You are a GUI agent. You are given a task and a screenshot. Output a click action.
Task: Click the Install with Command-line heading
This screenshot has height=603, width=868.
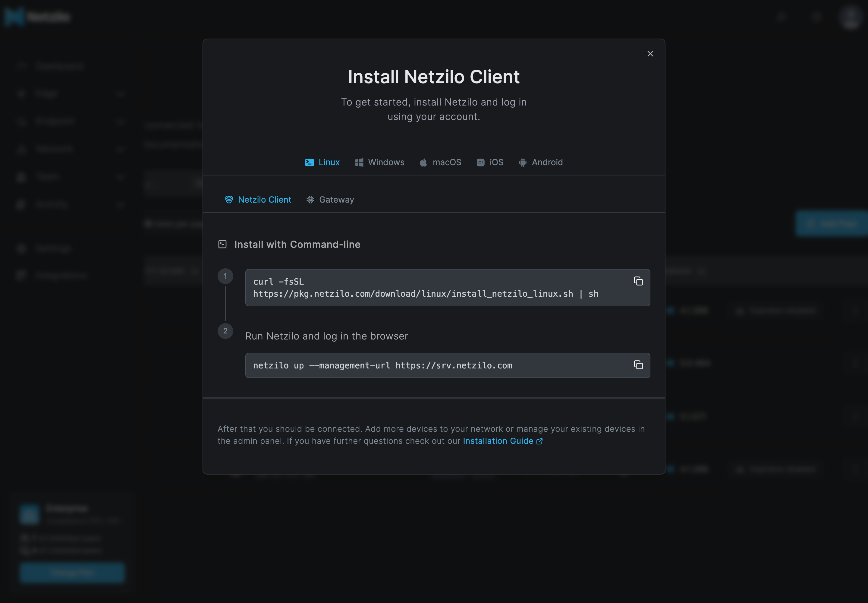pyautogui.click(x=297, y=245)
